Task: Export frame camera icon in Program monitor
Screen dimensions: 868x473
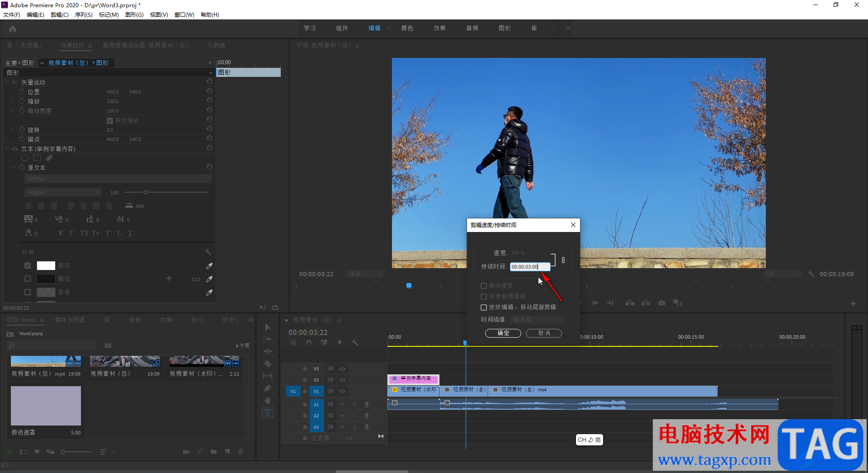Action: point(662,303)
